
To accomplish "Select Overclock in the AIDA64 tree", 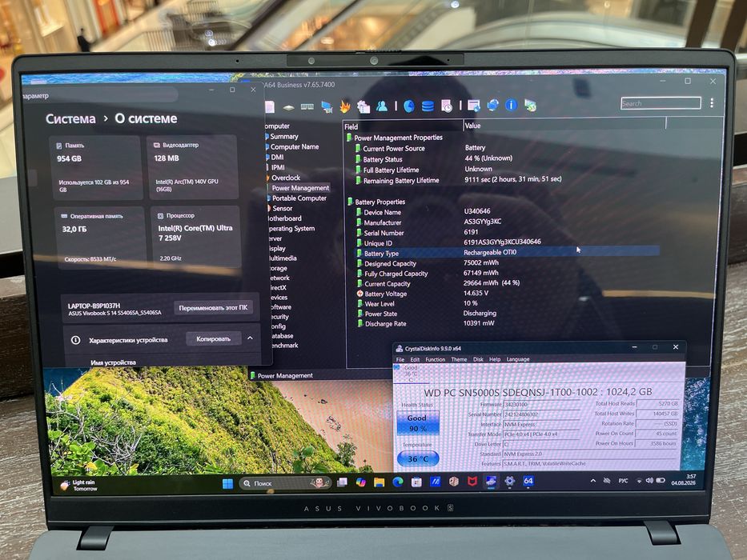I will coord(286,178).
